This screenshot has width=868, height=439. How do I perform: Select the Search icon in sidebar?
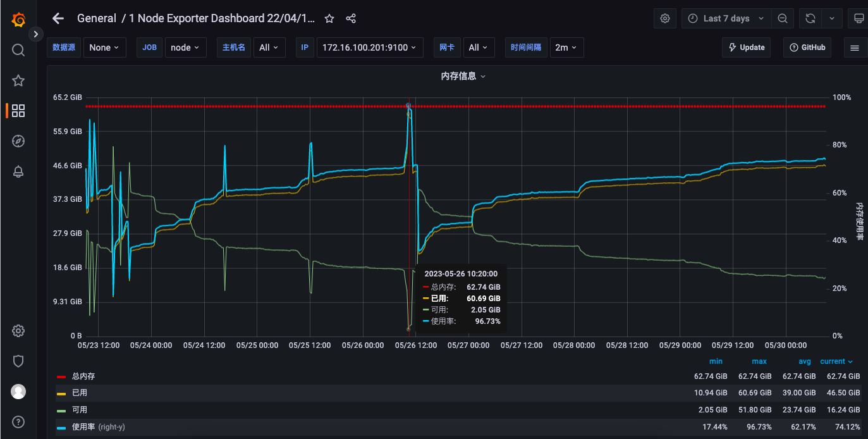17,49
